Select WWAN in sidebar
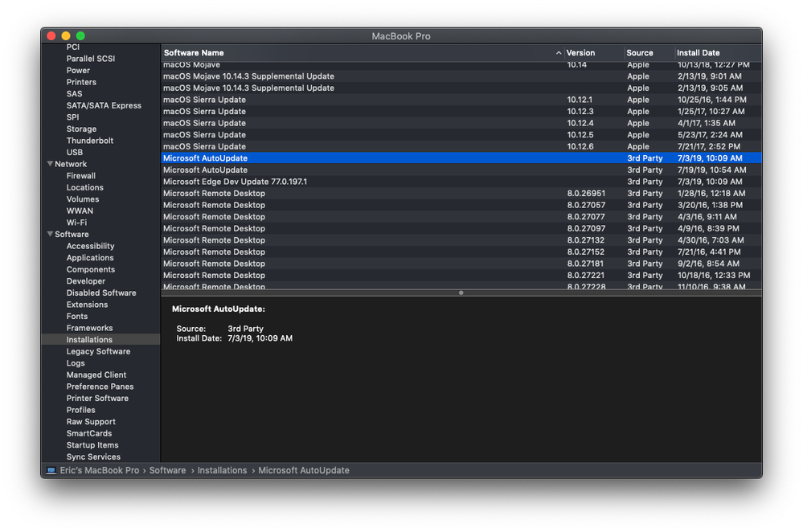Screen dimensions: 803x532 coord(80,211)
